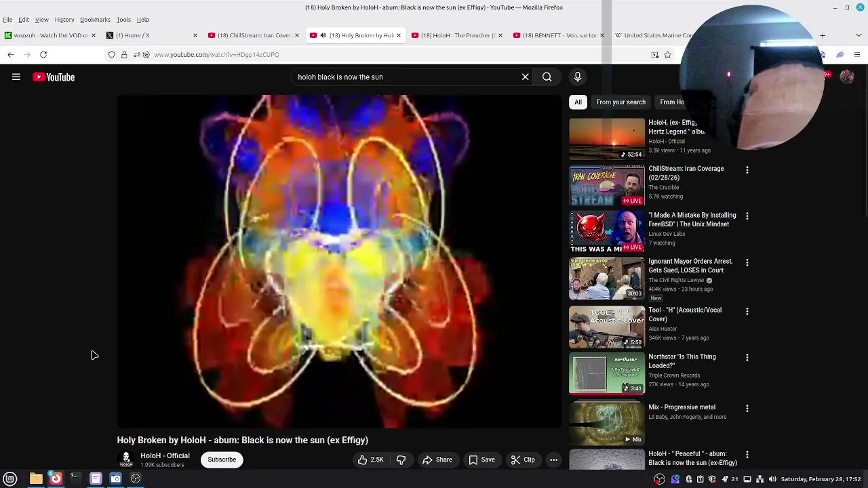This screenshot has height=488, width=868.
Task: Switch to BENNETT - Vois sur ton tab
Action: (559, 35)
